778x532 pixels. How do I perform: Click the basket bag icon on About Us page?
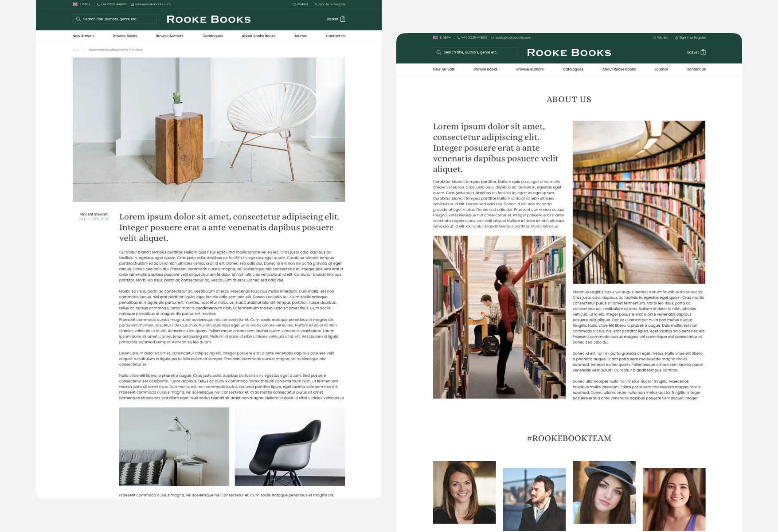pyautogui.click(x=703, y=52)
